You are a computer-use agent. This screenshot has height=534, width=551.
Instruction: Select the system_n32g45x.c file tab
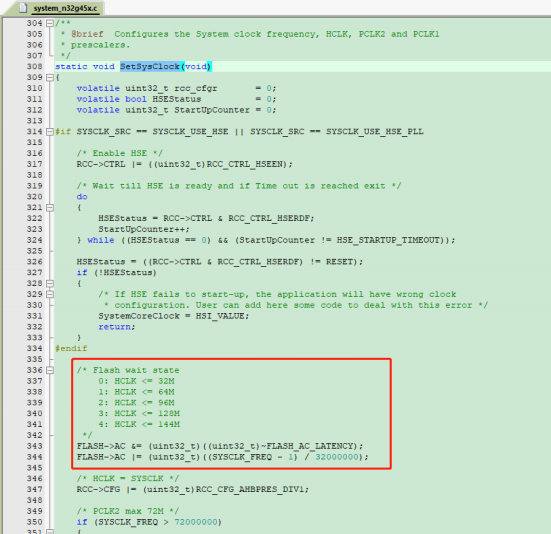(60, 8)
